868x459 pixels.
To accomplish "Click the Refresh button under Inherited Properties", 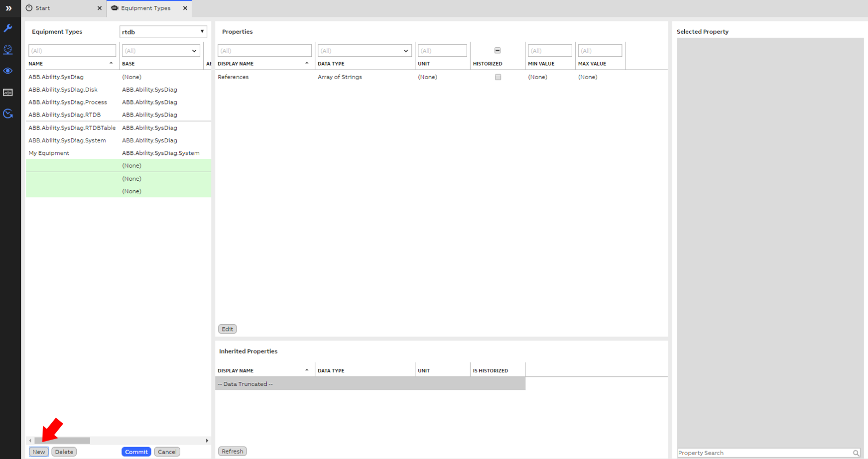I will pyautogui.click(x=233, y=452).
